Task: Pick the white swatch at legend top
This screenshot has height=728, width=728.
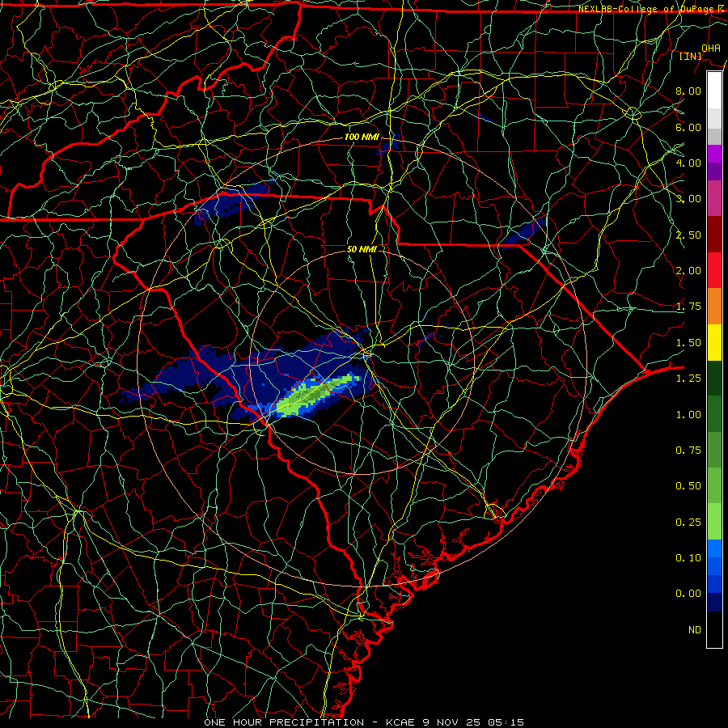Action: [714, 91]
